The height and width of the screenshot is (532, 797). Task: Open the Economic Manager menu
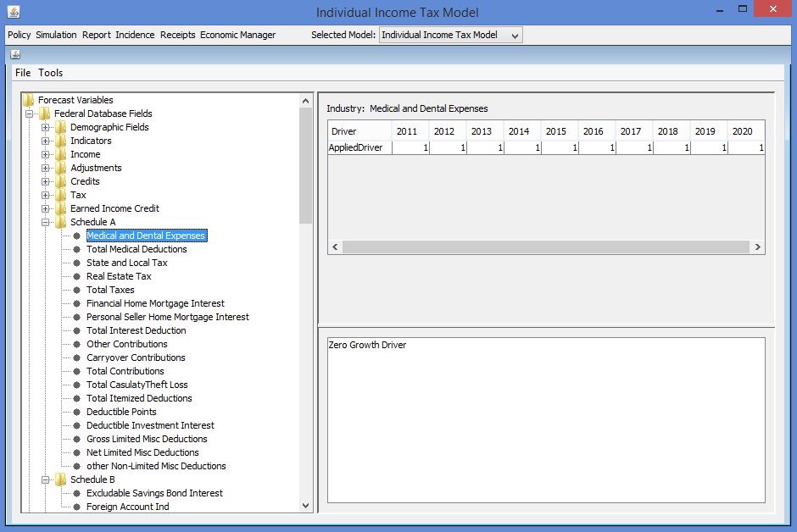[237, 35]
